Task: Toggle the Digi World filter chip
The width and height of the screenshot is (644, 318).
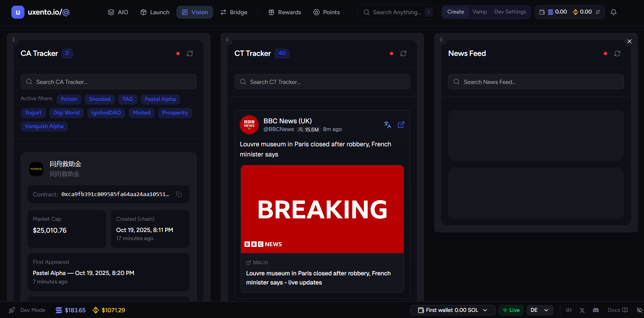Action: [66, 113]
